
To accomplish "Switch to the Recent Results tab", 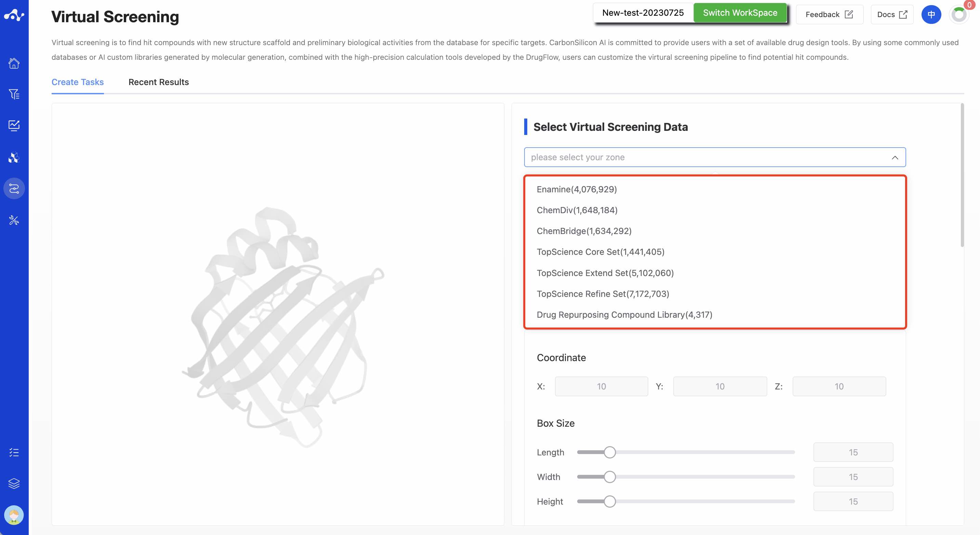I will (159, 82).
